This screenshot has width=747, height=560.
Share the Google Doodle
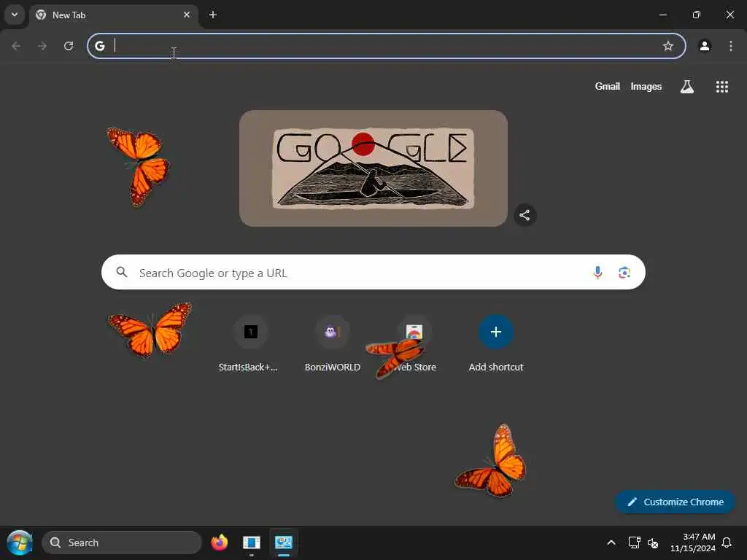[x=525, y=215]
